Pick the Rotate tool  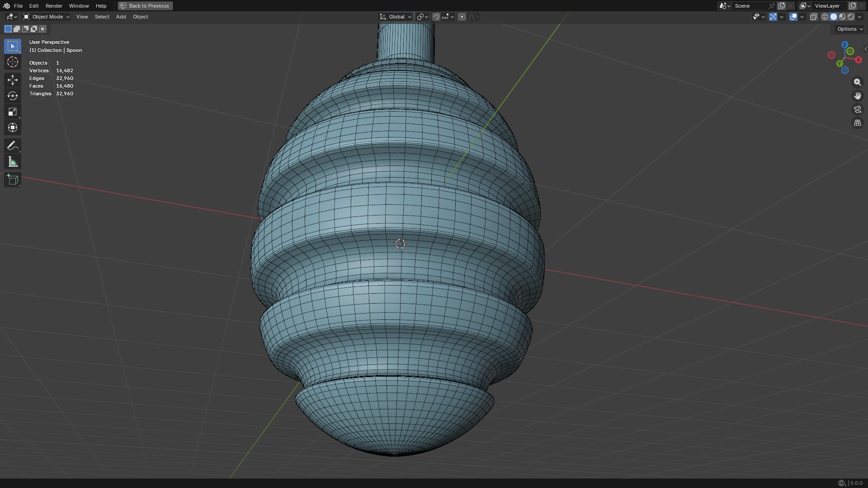[13, 96]
